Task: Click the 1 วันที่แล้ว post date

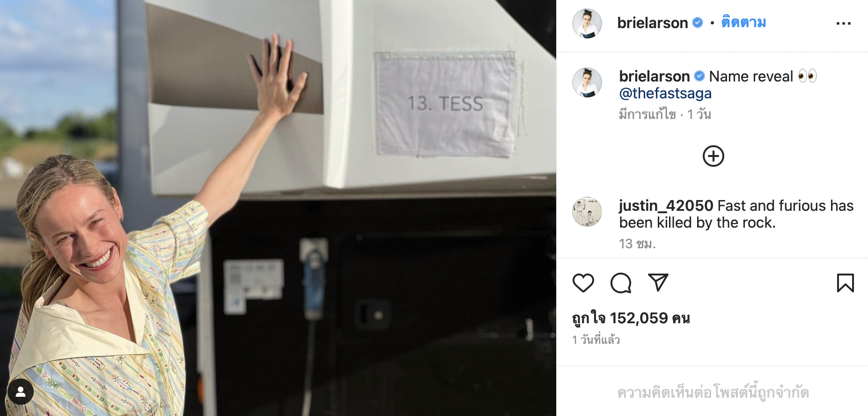Action: (x=596, y=340)
